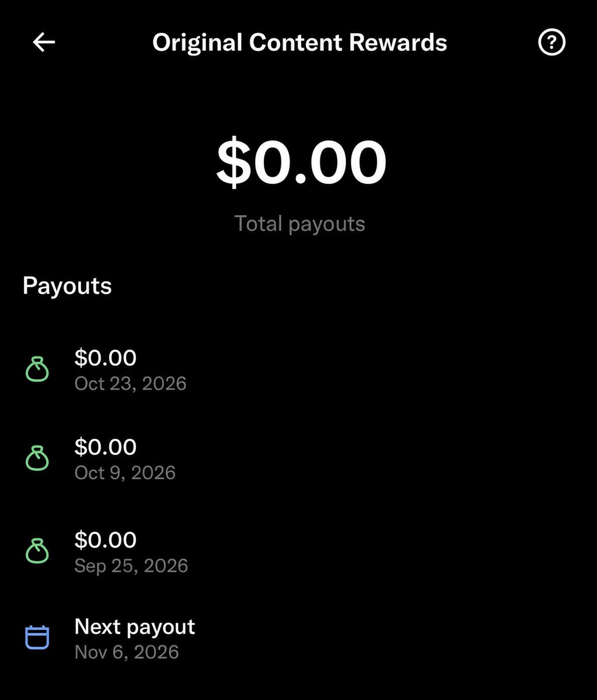597x700 pixels.
Task: Open the Next payout entry
Action: (x=298, y=639)
